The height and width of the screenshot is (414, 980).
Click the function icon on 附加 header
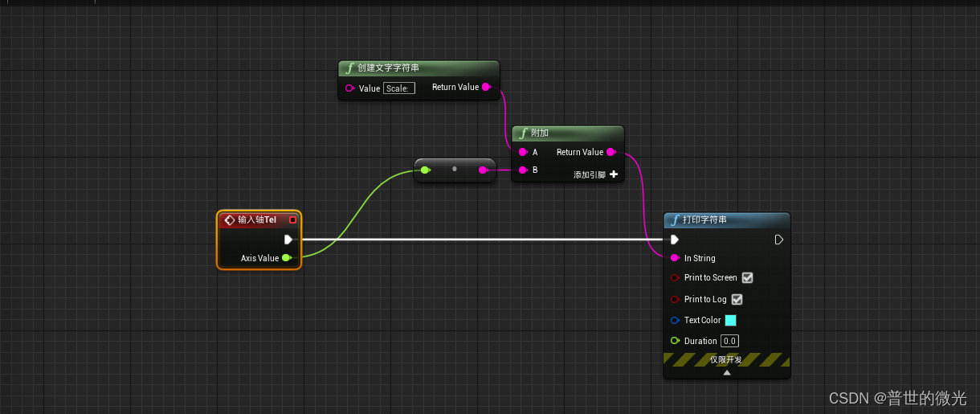point(524,133)
